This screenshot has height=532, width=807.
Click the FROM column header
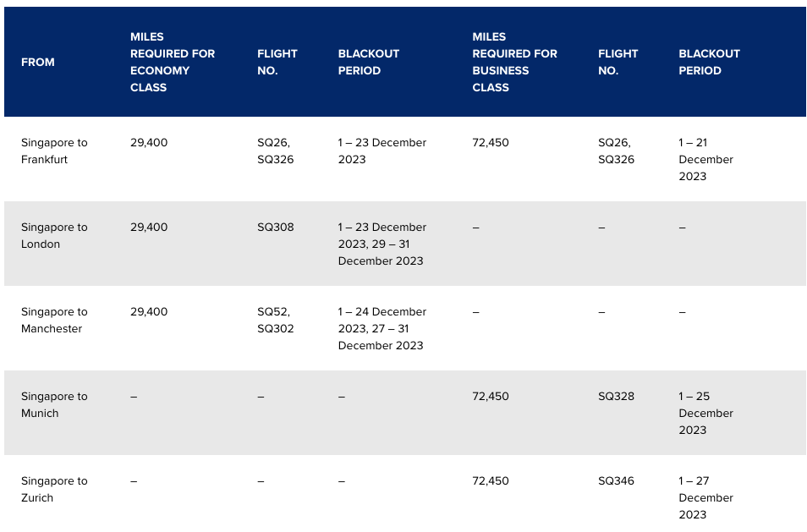[37, 63]
